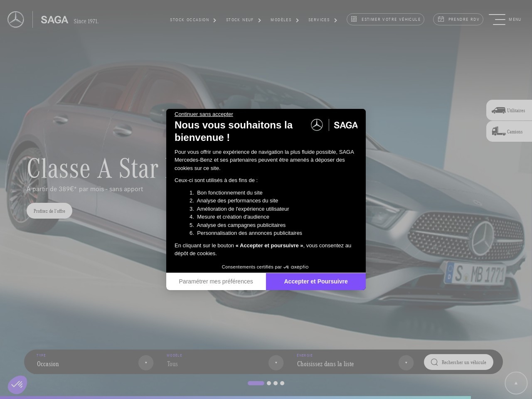Select the fourth carousel slide dot
This screenshot has width=532, height=399.
(282, 383)
